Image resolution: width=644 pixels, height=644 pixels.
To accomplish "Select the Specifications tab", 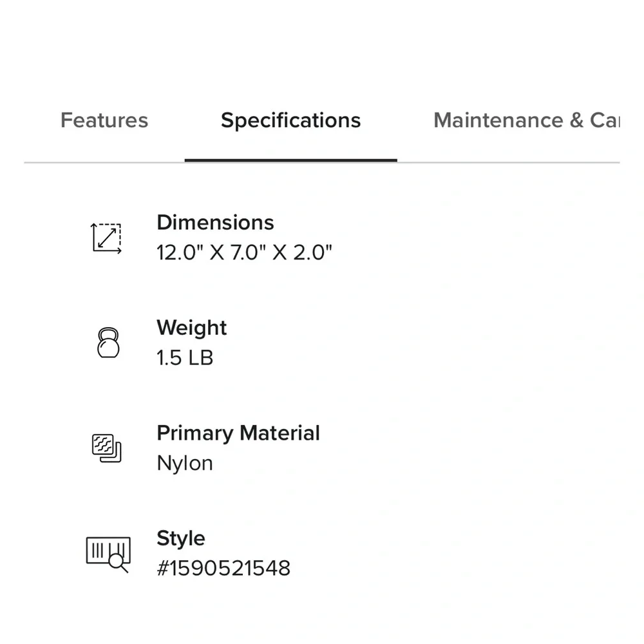I will [x=291, y=120].
